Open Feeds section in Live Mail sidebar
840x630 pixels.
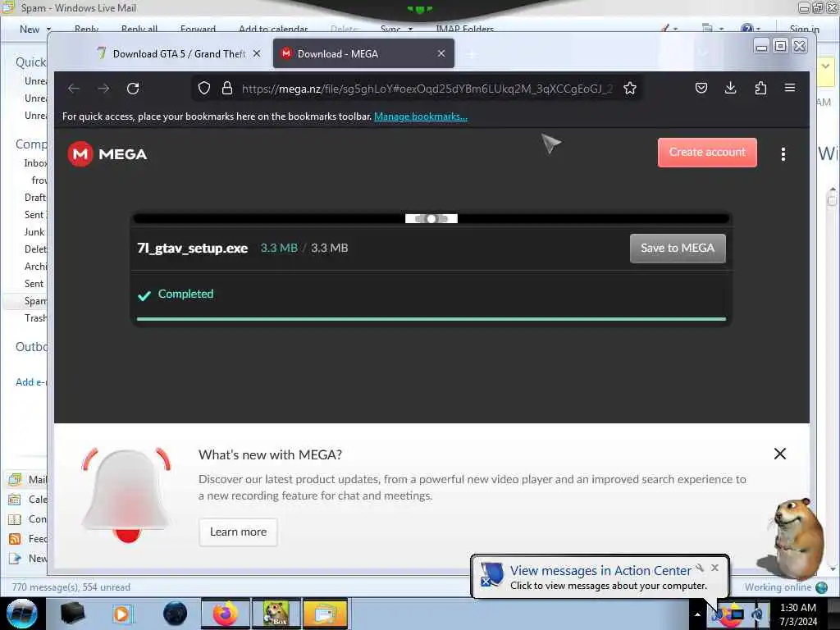pos(28,539)
